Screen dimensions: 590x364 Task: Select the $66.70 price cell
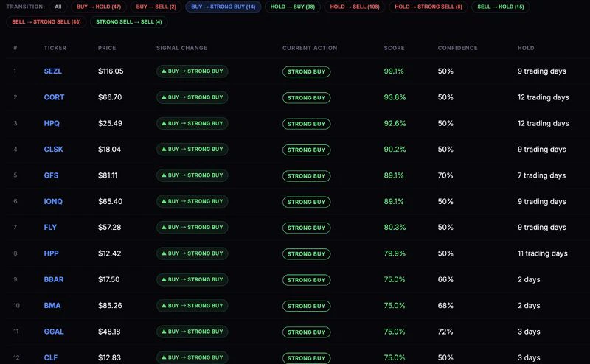click(110, 97)
